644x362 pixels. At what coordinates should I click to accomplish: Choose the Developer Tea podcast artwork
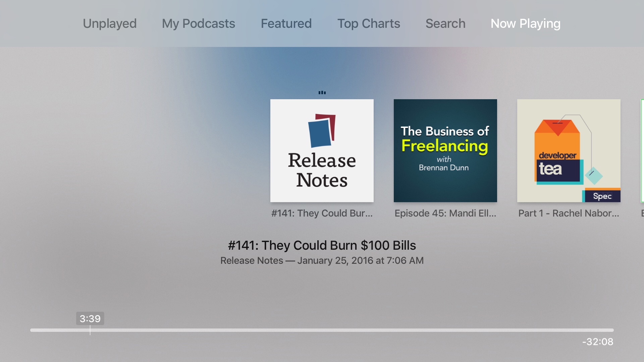[x=569, y=150]
